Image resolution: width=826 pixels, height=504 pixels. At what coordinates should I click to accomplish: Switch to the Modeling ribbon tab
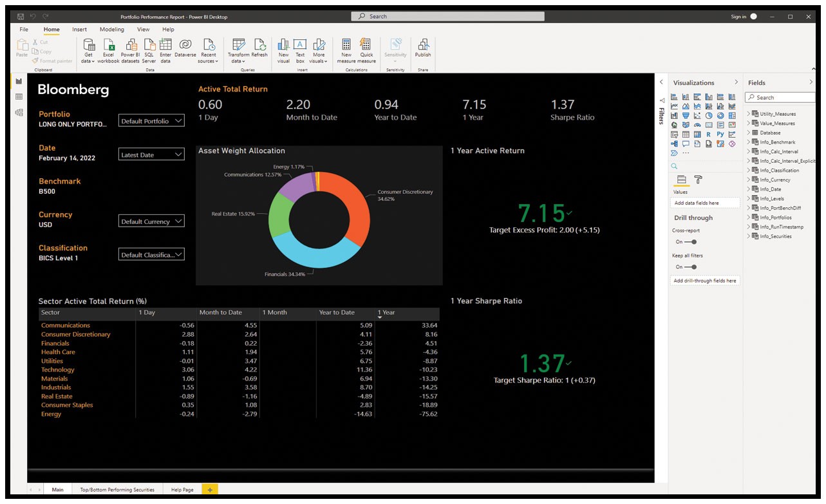pos(111,29)
